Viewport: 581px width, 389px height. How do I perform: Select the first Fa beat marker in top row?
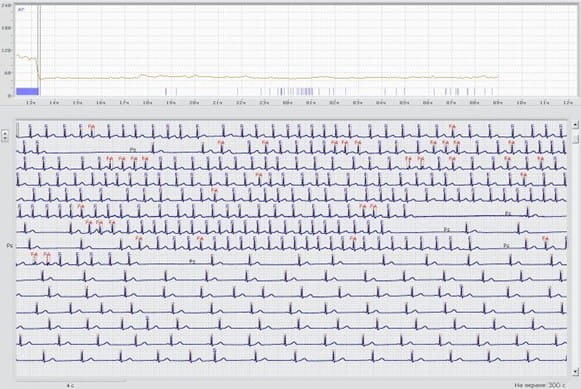pyautogui.click(x=91, y=126)
